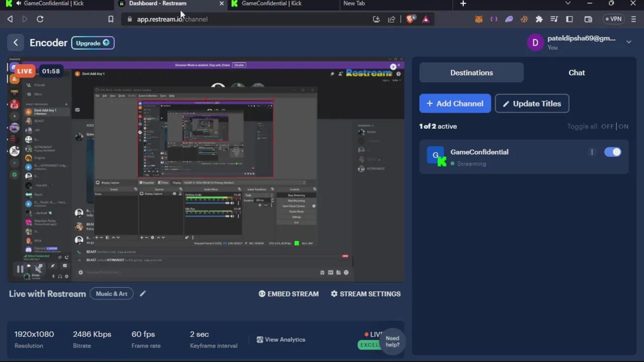The height and width of the screenshot is (362, 644).
Task: Mute the stream preview audio
Action: pyautogui.click(x=38, y=269)
